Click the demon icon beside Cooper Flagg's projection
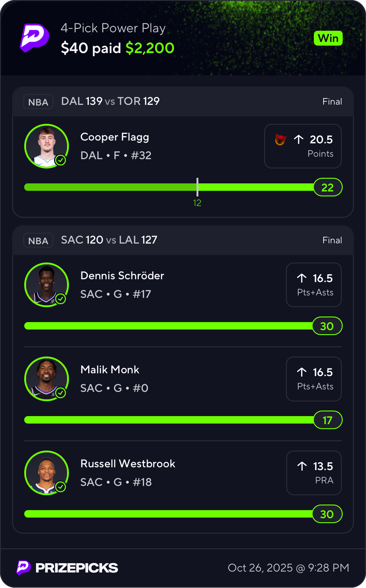Image resolution: width=366 pixels, height=588 pixels. pyautogui.click(x=280, y=139)
